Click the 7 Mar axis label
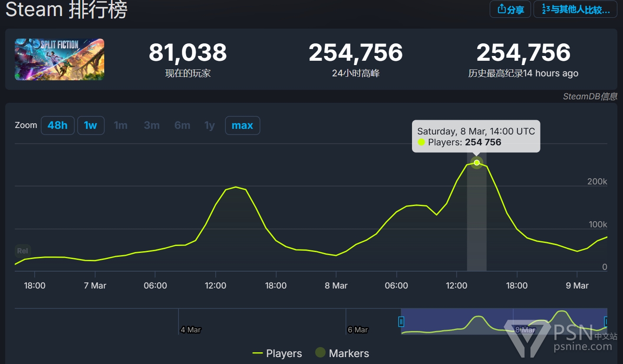This screenshot has height=364, width=623. [95, 285]
